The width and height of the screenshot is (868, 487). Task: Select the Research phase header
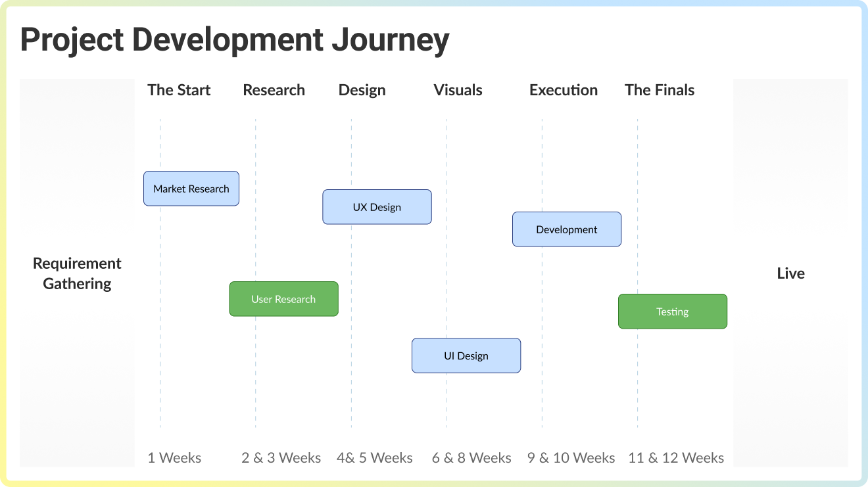274,90
